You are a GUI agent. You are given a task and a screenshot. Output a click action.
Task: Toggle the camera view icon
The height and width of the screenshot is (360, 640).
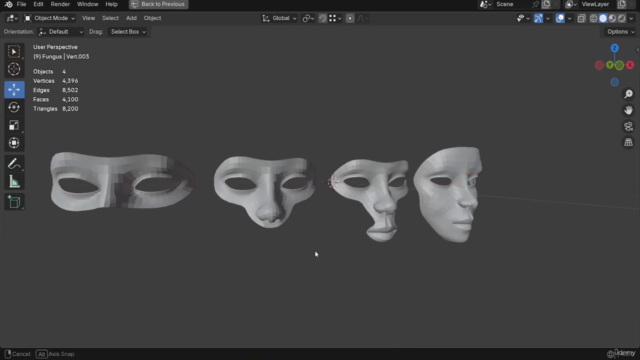click(629, 127)
